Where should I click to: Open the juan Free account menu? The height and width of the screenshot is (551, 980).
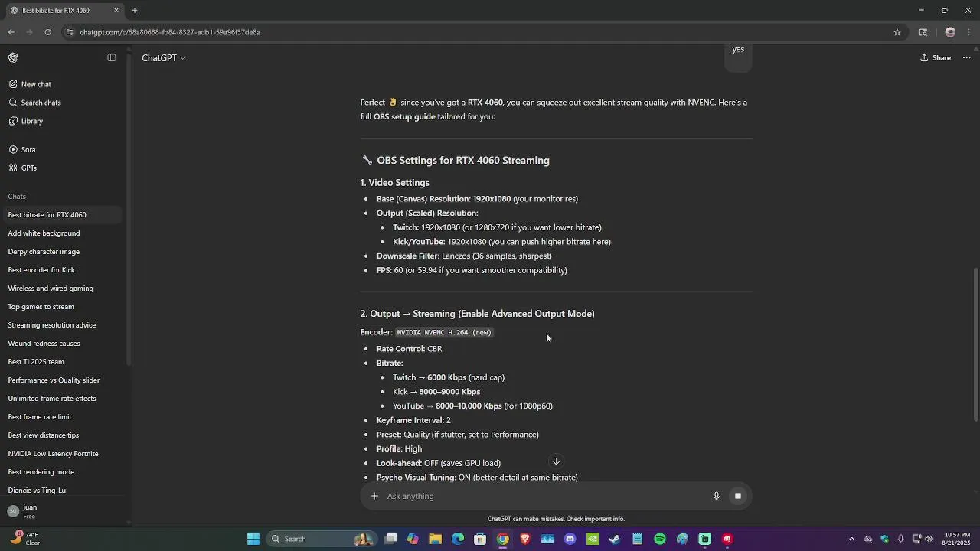click(61, 511)
